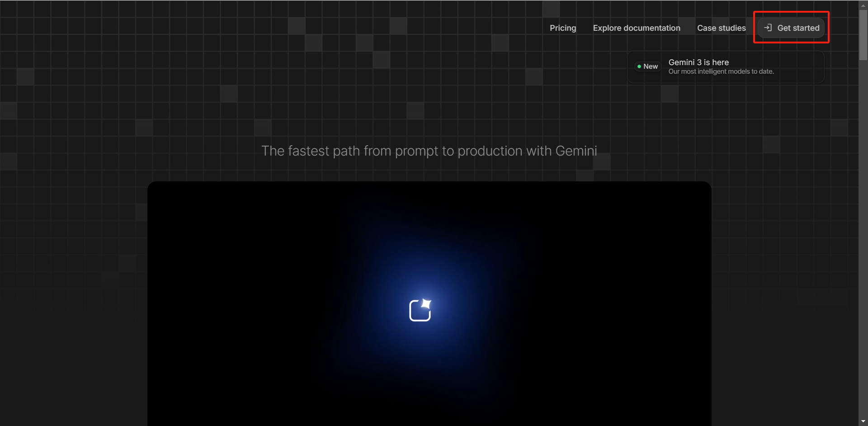Click the black video preview panel's top-left corner

(156, 190)
